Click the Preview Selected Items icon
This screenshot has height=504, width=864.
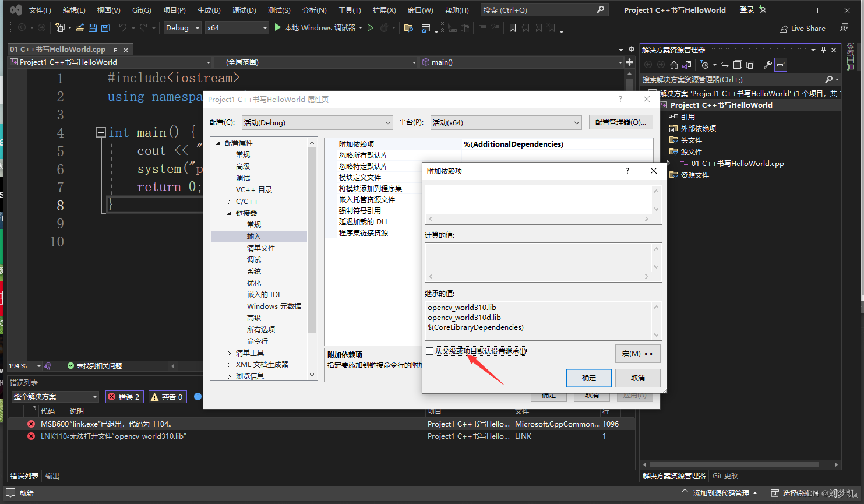coord(781,65)
